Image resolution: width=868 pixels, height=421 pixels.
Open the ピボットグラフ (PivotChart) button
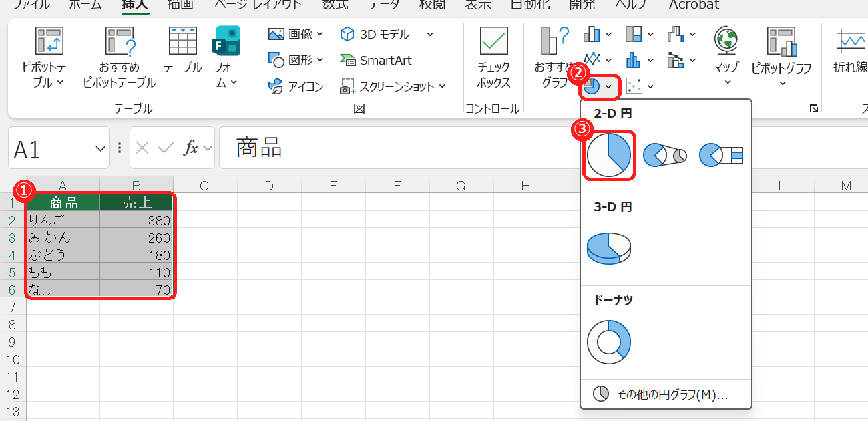781,57
